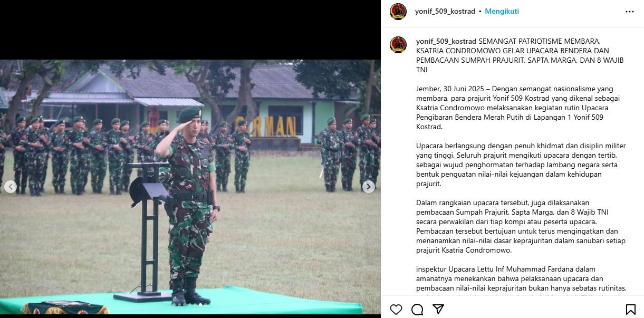Click the yonif_509_kostrad username in header
Image resolution: width=644 pixels, height=318 pixels.
[x=445, y=11]
